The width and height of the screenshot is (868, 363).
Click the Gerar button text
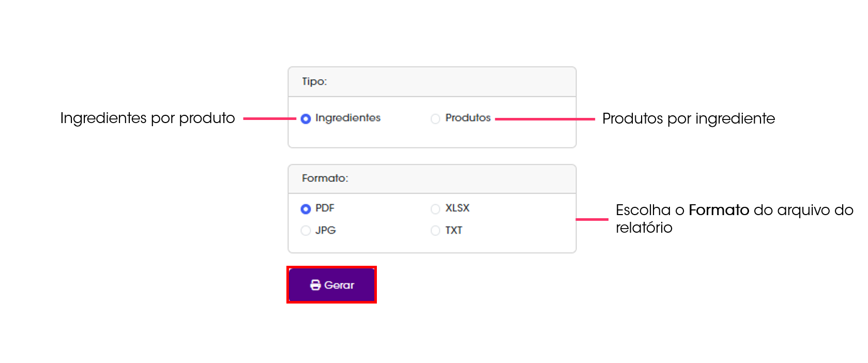click(x=339, y=285)
